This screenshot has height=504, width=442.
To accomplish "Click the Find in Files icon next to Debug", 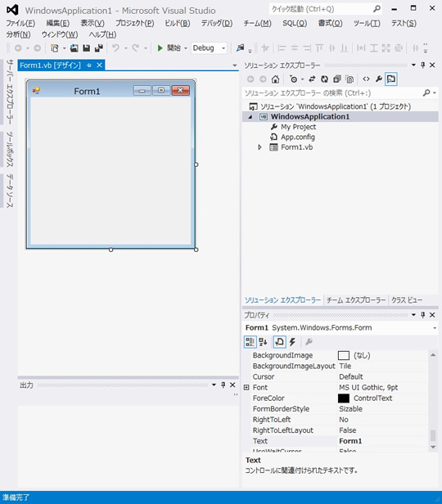I will (240, 48).
